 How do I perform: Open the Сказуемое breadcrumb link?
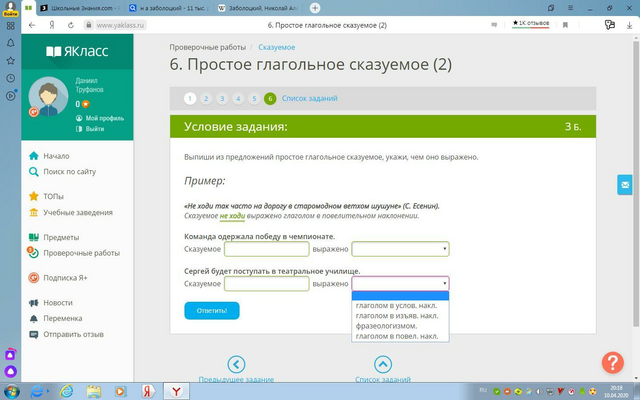tap(277, 47)
